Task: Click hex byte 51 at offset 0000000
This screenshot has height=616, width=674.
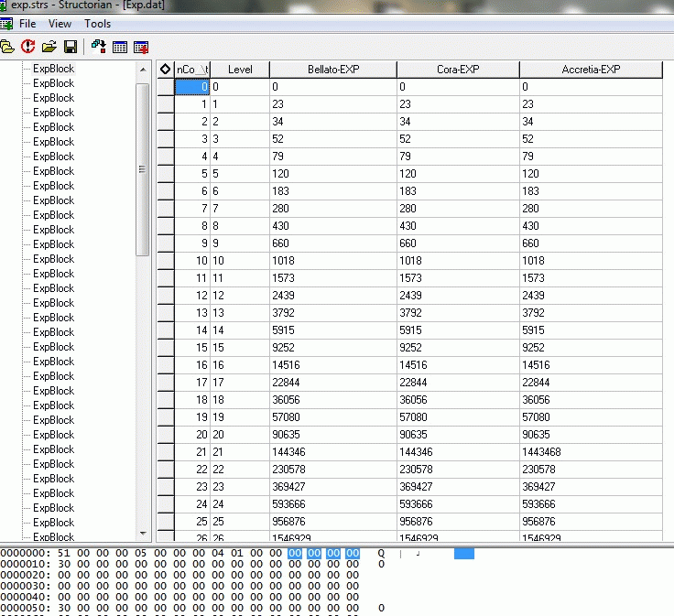Action: [x=64, y=553]
